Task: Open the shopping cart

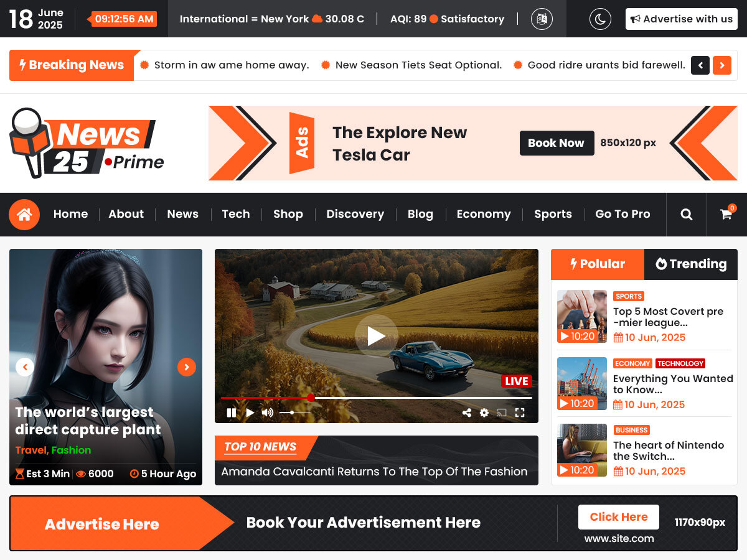Action: point(726,214)
